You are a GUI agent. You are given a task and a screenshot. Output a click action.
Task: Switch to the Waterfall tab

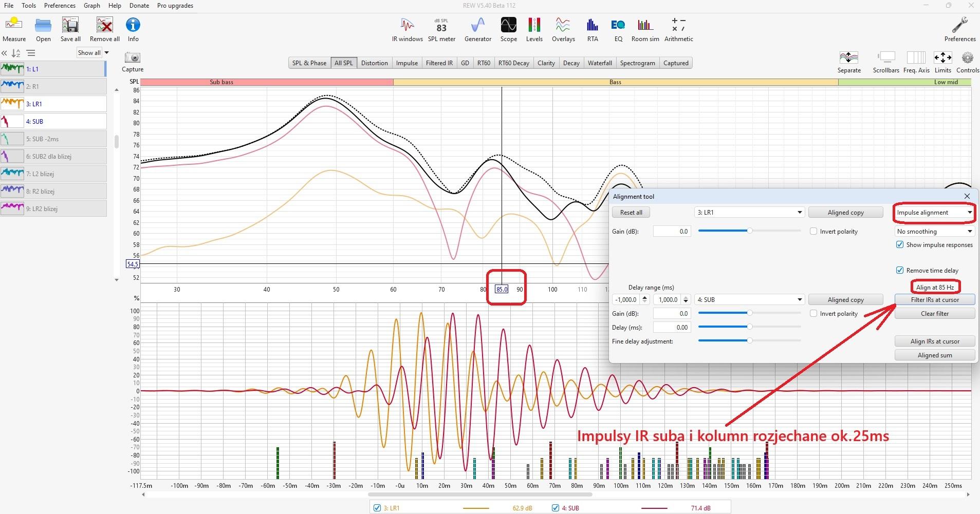(x=600, y=63)
